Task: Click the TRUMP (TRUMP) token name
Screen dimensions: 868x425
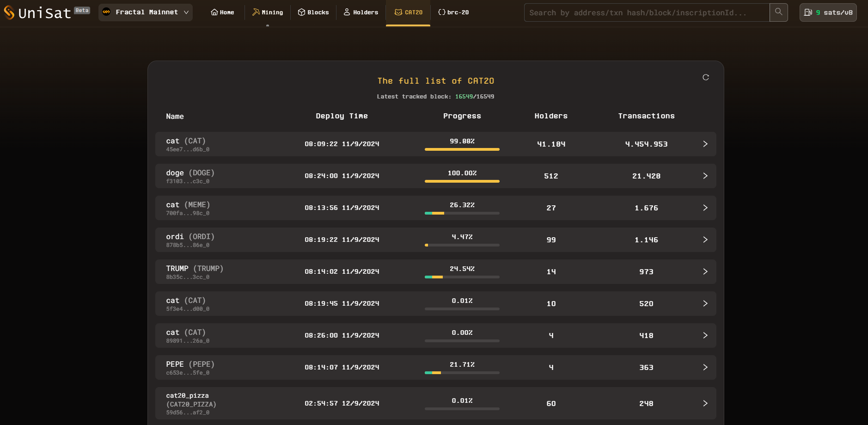Action: 195,269
